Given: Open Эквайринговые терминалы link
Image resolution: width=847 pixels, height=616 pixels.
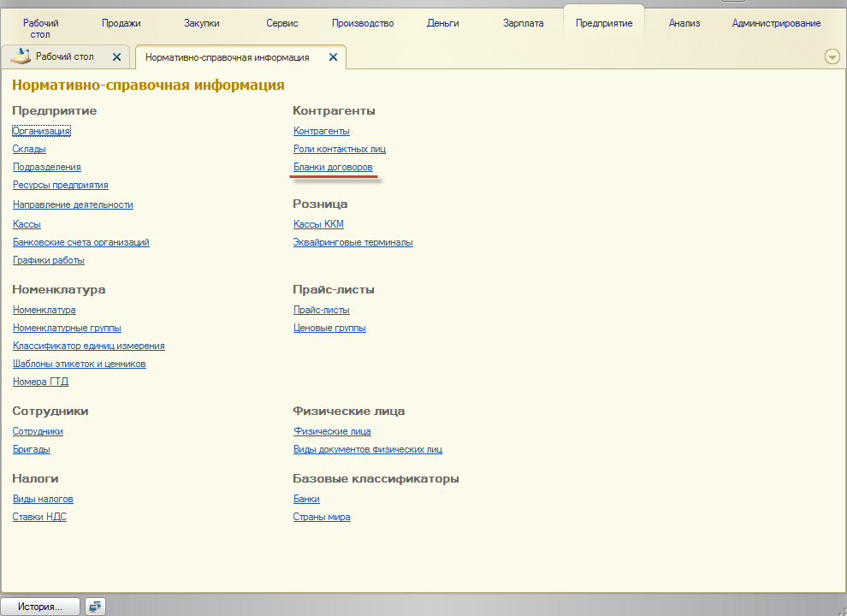Looking at the screenshot, I should tap(353, 242).
